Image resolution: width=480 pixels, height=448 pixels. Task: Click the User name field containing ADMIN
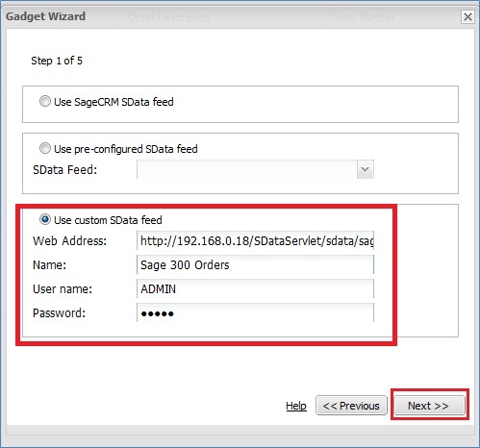coord(255,288)
